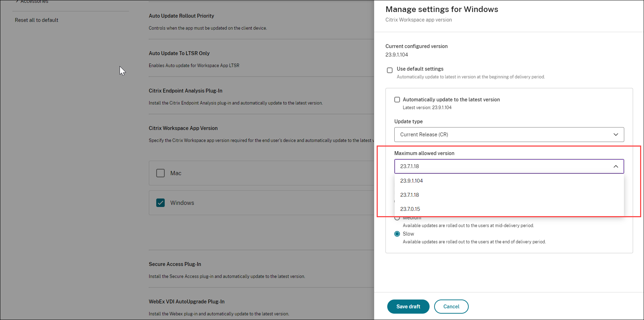Collapse the Maximum allowed version dropdown

coord(509,166)
